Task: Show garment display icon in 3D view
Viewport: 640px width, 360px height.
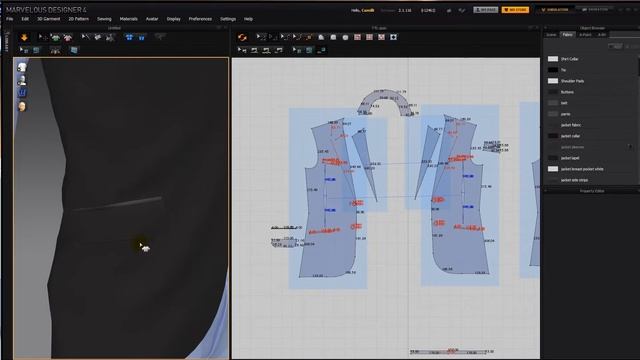Action: 22,67
